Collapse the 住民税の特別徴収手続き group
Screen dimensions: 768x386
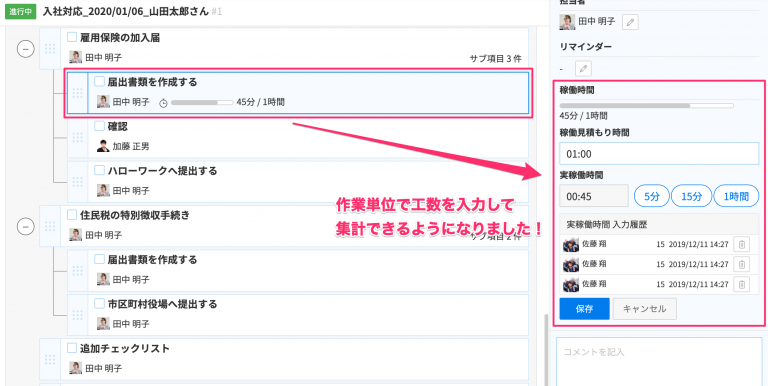pos(25,226)
